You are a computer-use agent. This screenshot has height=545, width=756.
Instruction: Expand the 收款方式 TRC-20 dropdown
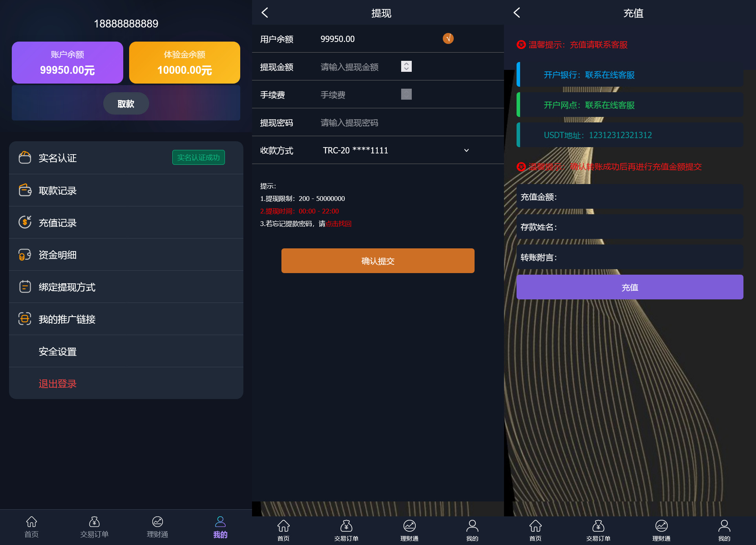[x=466, y=150]
